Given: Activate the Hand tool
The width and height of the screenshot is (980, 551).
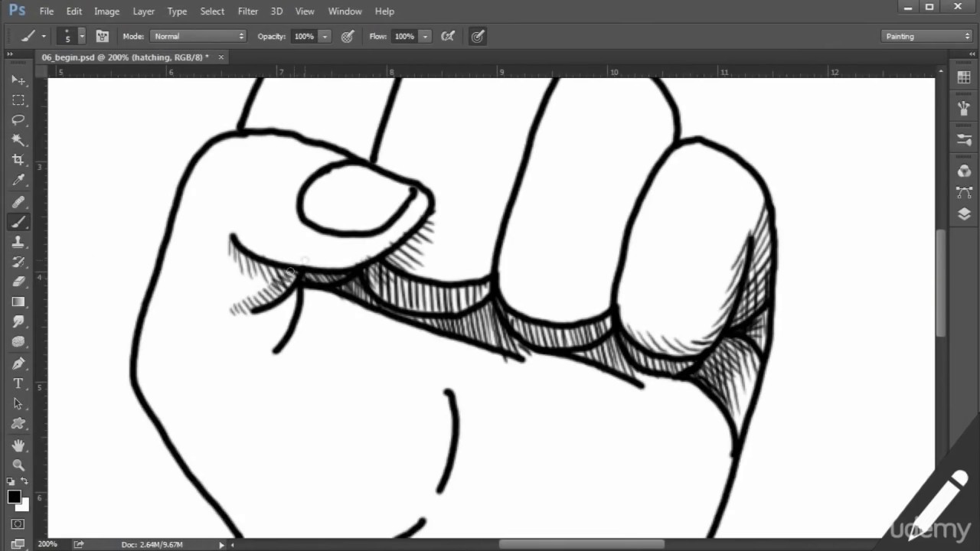Looking at the screenshot, I should 18,445.
